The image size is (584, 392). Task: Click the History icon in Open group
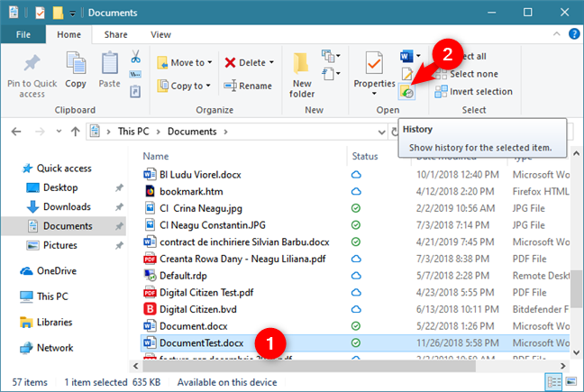point(406,92)
